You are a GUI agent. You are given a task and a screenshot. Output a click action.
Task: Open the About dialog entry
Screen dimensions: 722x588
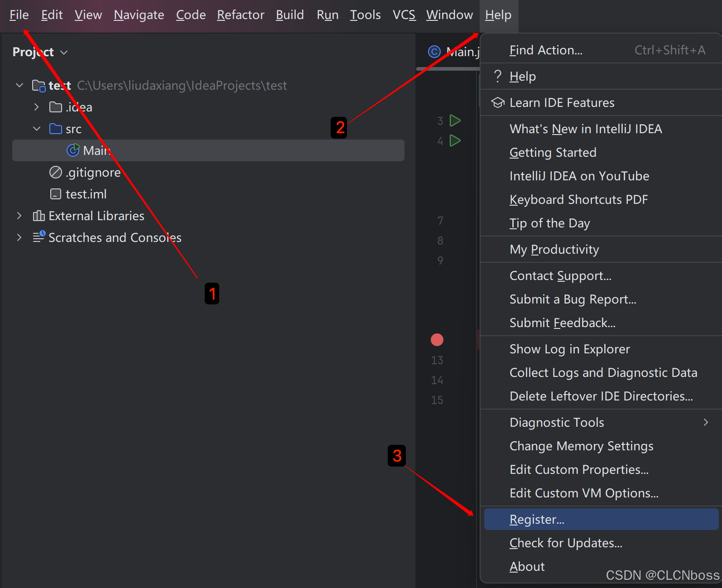coord(601,566)
